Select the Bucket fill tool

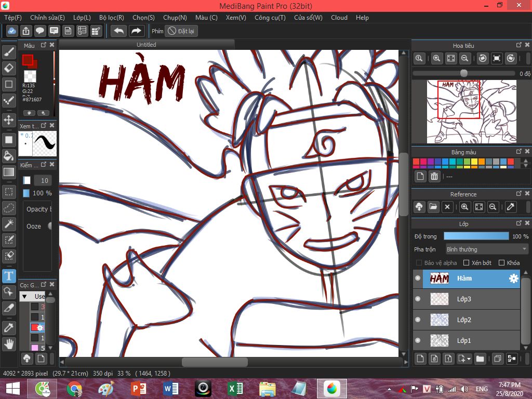pyautogui.click(x=9, y=156)
